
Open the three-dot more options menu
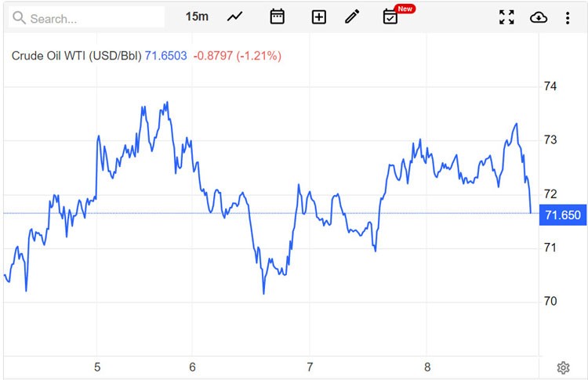point(568,16)
